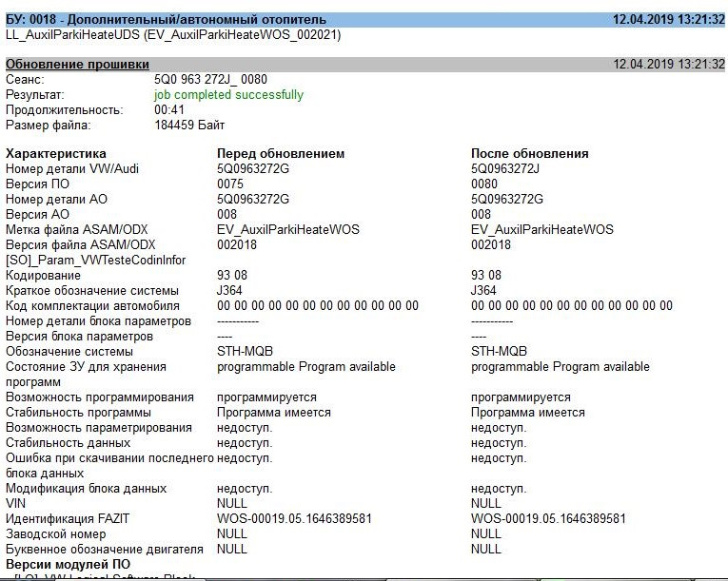
Task: Select '008' in the 'После обновления' column
Action: click(x=481, y=214)
